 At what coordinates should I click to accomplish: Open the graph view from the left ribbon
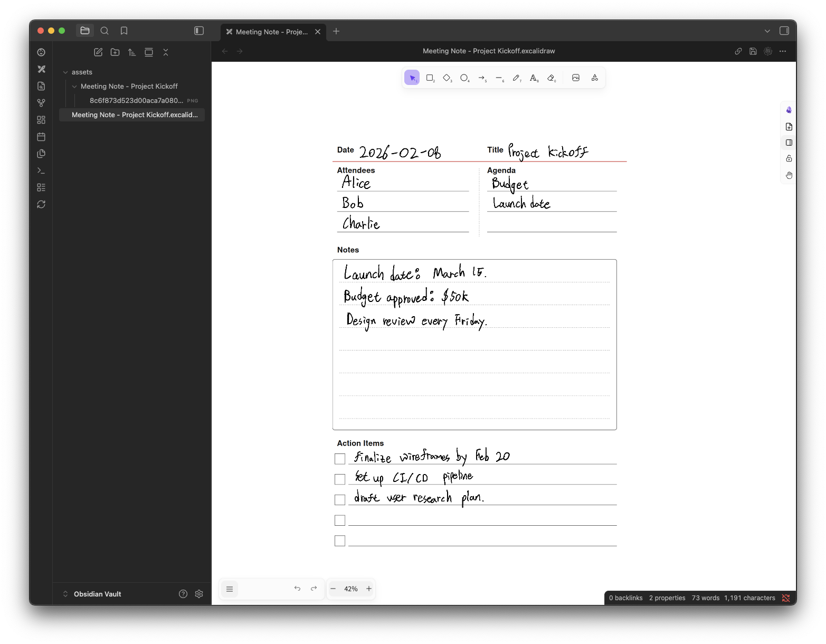pyautogui.click(x=41, y=103)
